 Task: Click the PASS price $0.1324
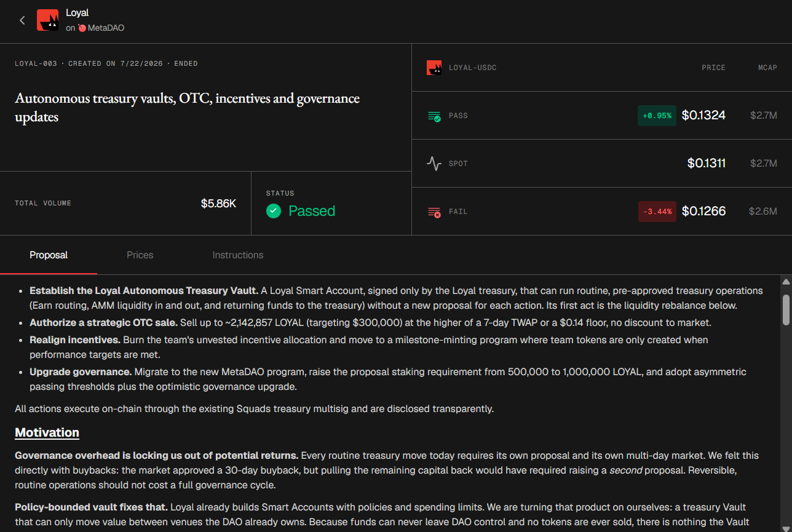click(703, 115)
